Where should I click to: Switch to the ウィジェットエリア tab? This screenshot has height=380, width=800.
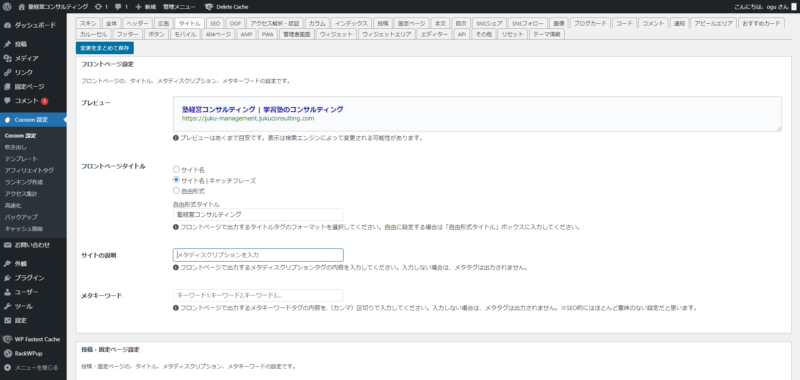386,34
